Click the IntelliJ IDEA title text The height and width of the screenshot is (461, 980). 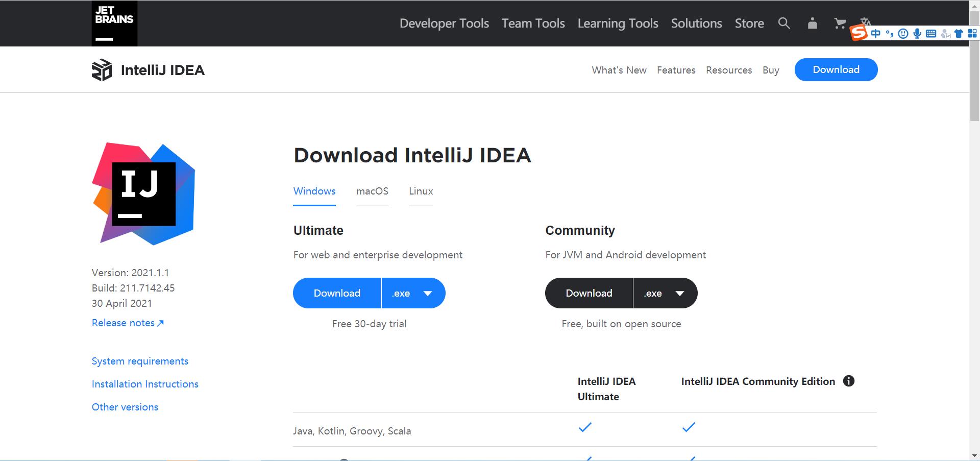tap(163, 70)
